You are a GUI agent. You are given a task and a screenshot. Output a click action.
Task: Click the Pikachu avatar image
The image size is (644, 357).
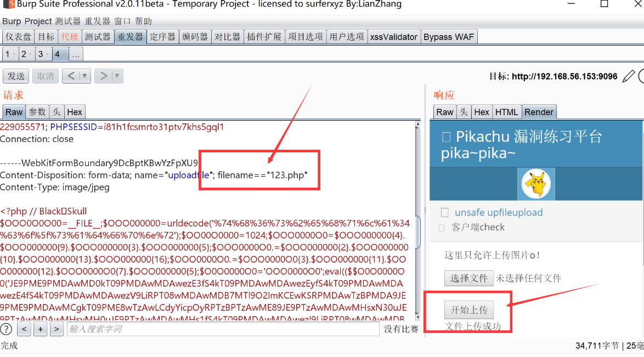coord(536,184)
